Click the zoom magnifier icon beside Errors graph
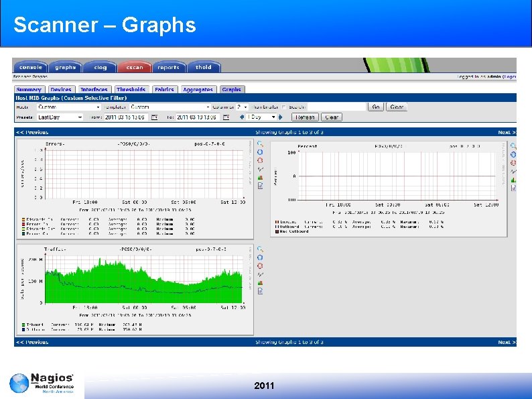The image size is (532, 399). 260,144
